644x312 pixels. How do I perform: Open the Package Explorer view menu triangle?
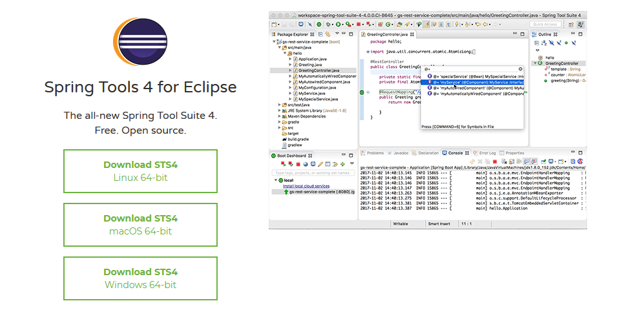click(x=337, y=33)
